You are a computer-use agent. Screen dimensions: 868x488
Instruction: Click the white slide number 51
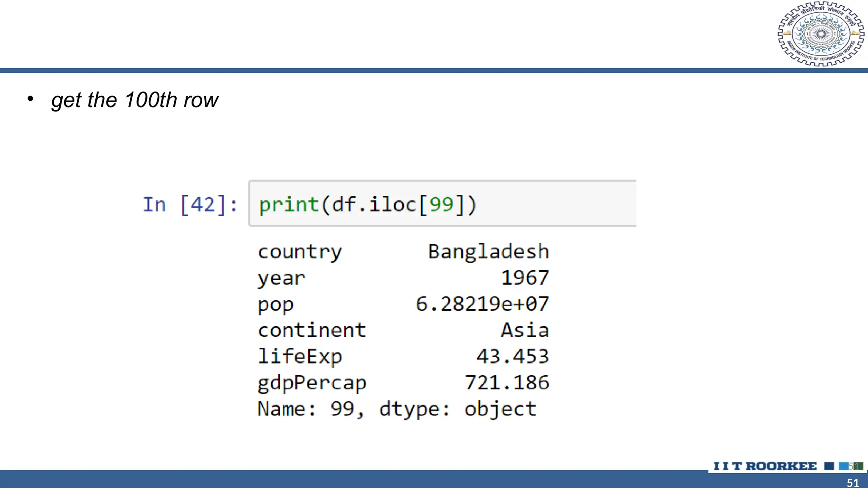click(853, 482)
